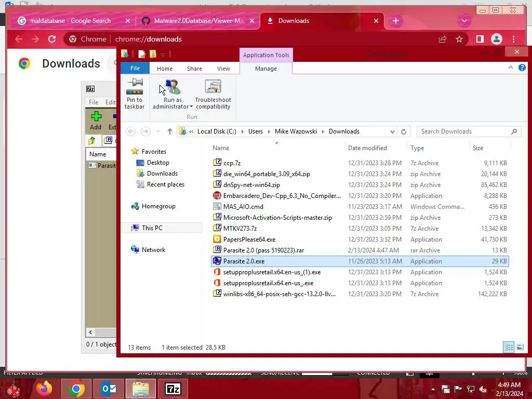Select This PC in navigation pane
The height and width of the screenshot is (399, 532).
click(152, 228)
